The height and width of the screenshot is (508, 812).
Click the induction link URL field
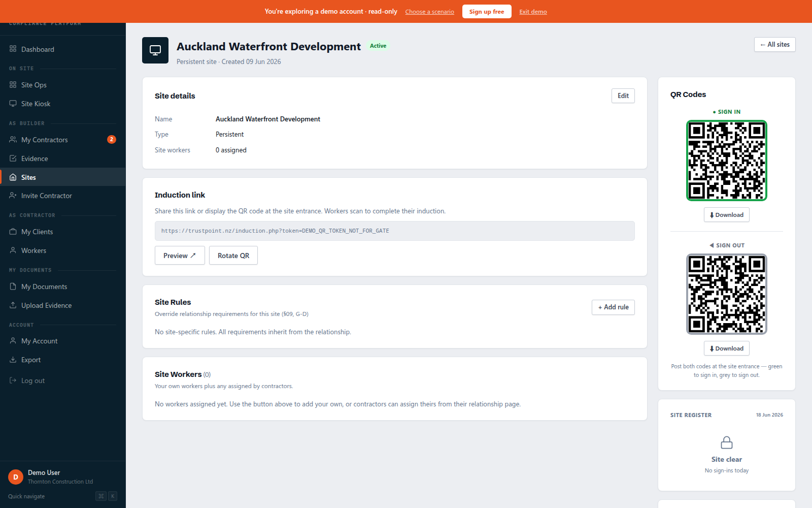pyautogui.click(x=395, y=231)
